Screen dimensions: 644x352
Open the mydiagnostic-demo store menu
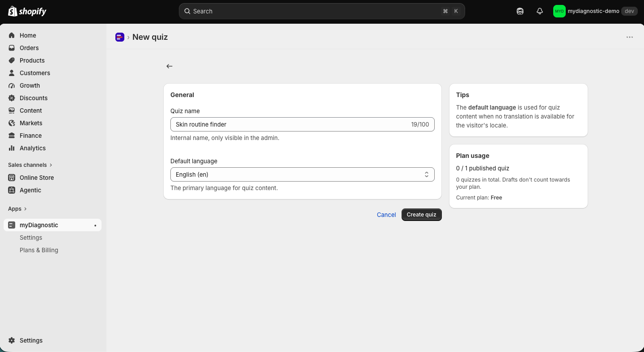[595, 11]
